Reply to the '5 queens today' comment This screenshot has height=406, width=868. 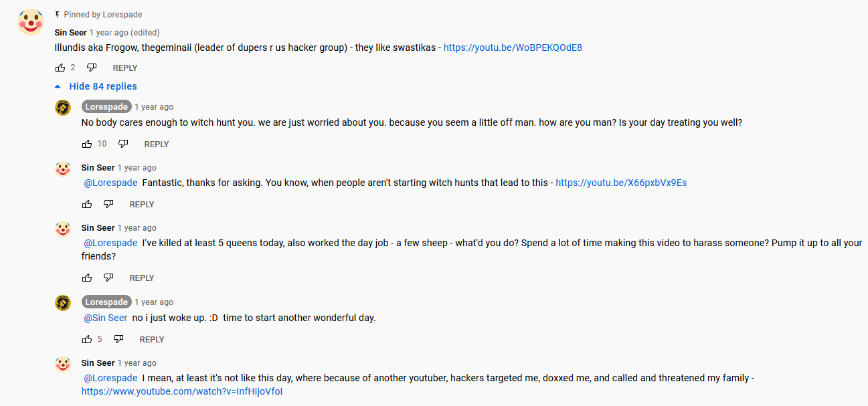click(x=142, y=278)
